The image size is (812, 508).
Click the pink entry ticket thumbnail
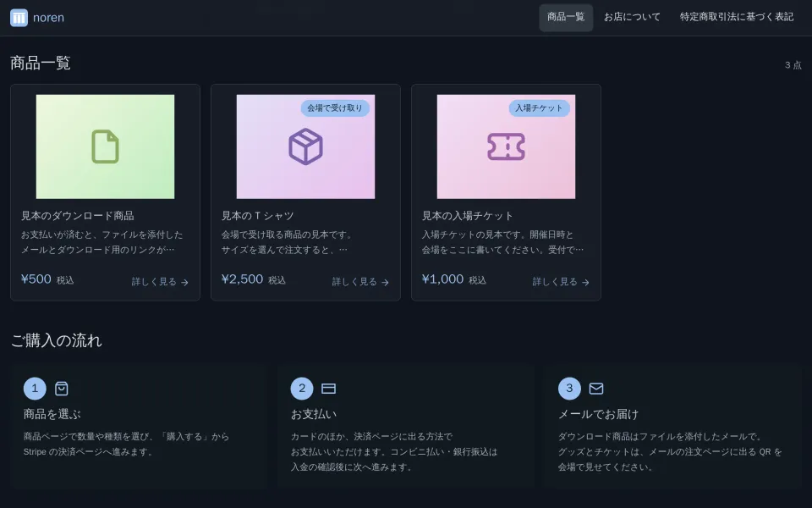pos(506,146)
